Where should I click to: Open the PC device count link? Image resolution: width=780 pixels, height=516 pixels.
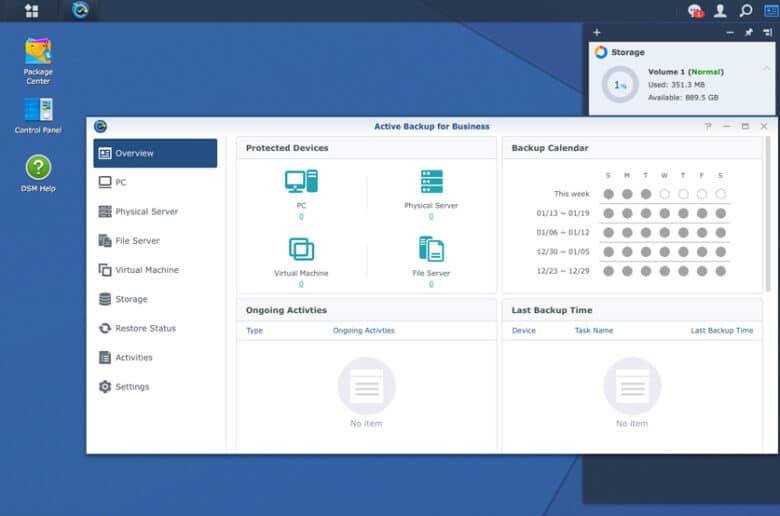pos(301,216)
